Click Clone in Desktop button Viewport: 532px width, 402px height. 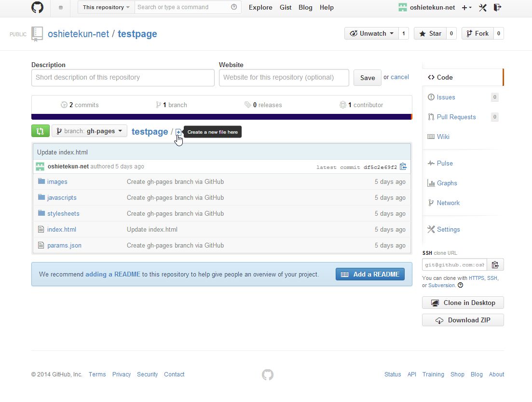point(463,303)
